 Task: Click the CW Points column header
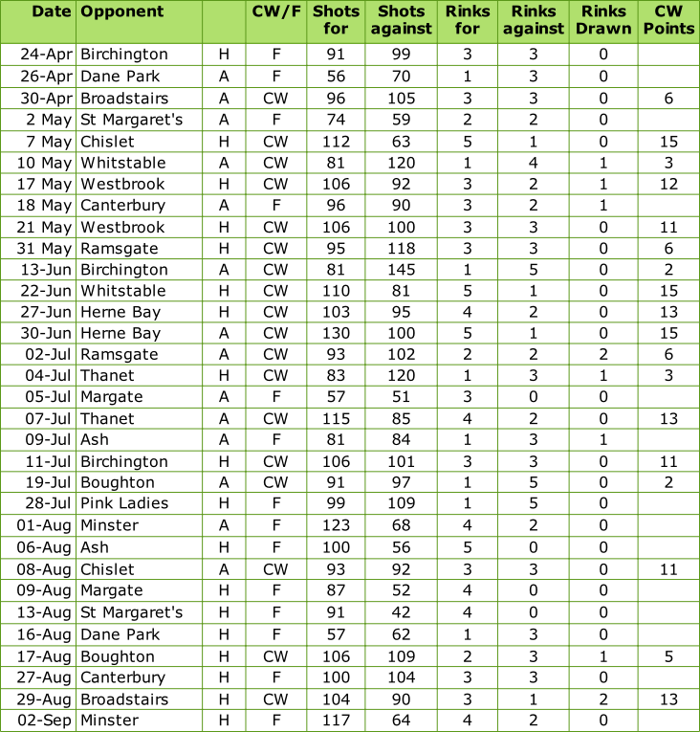click(x=668, y=20)
